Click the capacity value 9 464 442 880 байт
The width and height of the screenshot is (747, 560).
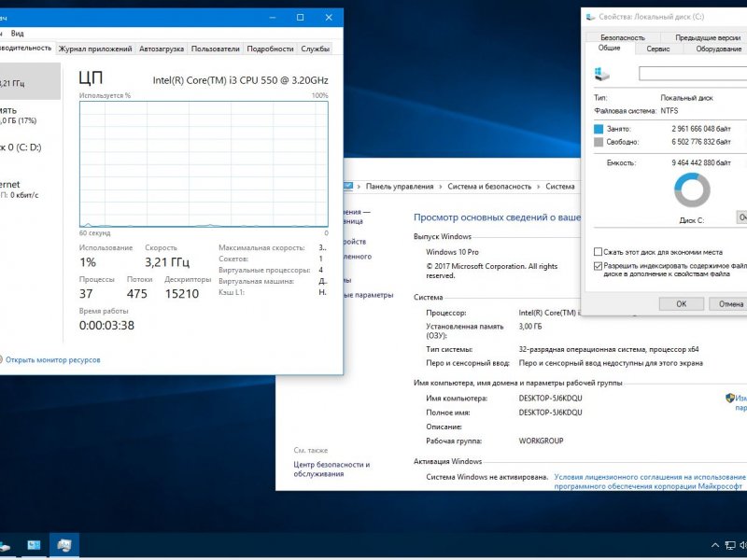[701, 162]
